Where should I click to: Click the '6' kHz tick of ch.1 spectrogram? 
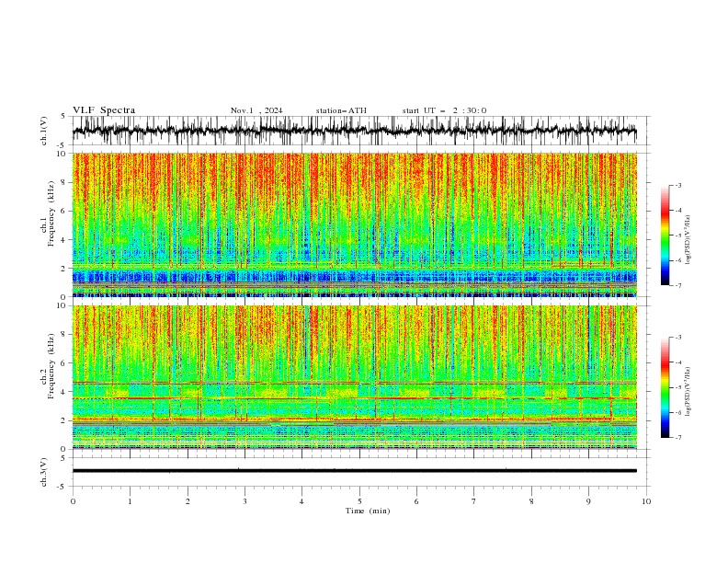click(64, 212)
